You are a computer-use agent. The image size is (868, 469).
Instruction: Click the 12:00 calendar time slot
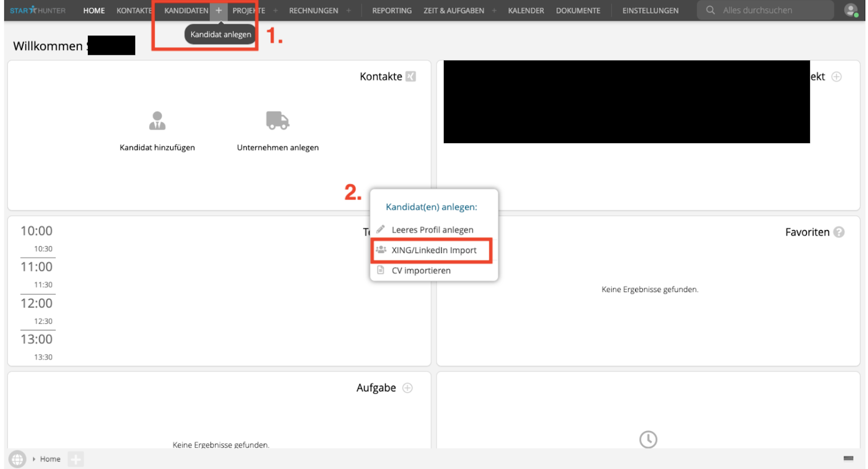tap(36, 303)
